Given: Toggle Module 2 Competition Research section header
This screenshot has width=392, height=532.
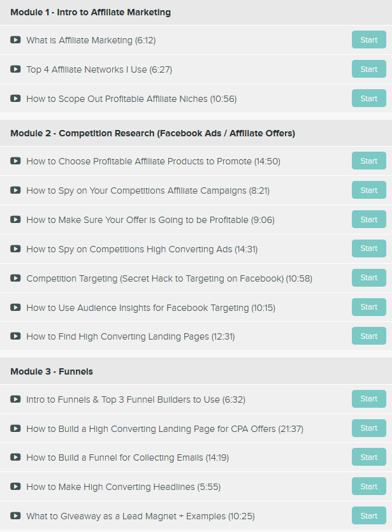Looking at the screenshot, I should coord(152,133).
